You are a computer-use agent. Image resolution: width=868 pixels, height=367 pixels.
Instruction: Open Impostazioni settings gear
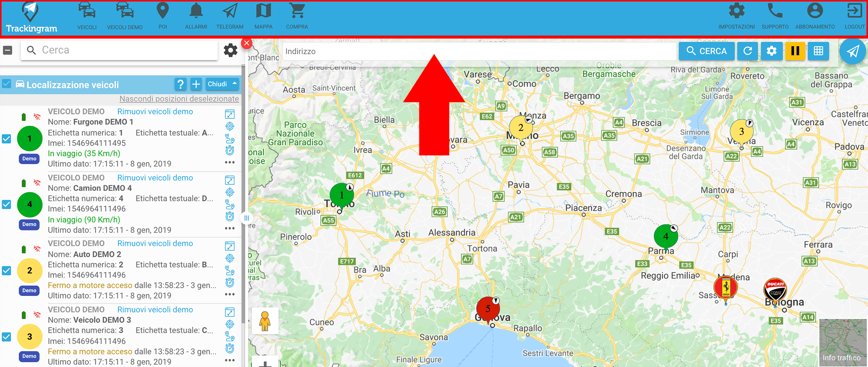736,16
